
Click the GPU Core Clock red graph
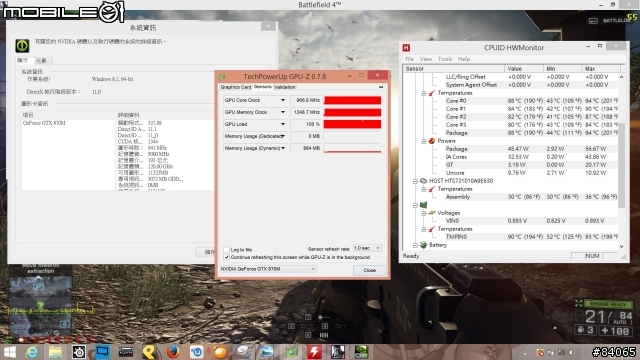pyautogui.click(x=352, y=100)
